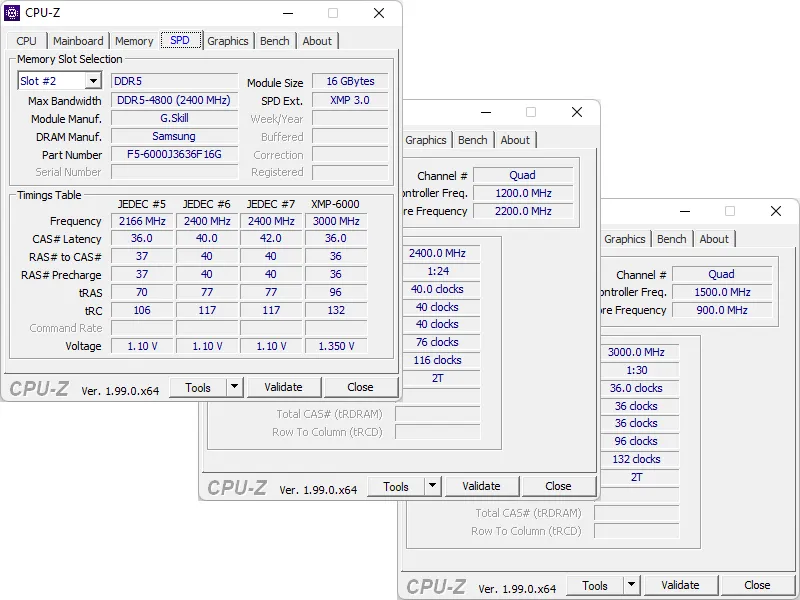Image resolution: width=800 pixels, height=600 pixels.
Task: Select the Max Bandwidth DDR5-4800 field
Action: coord(174,101)
